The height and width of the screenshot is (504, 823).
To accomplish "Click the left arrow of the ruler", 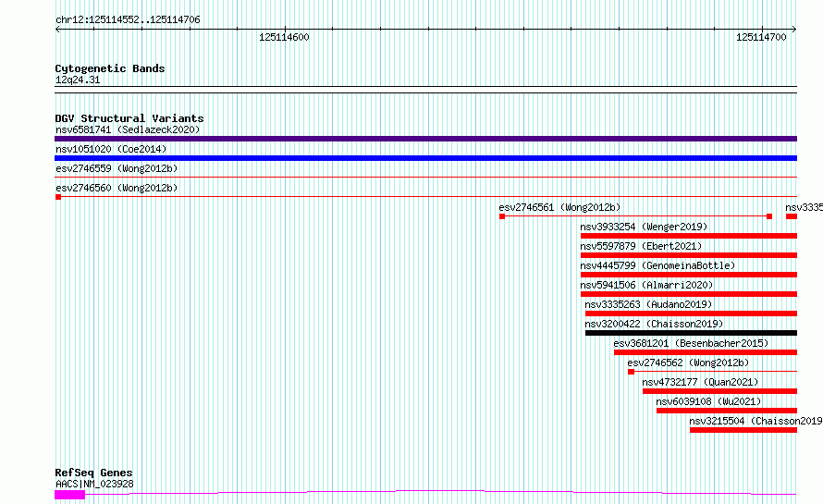I will 57,30.
